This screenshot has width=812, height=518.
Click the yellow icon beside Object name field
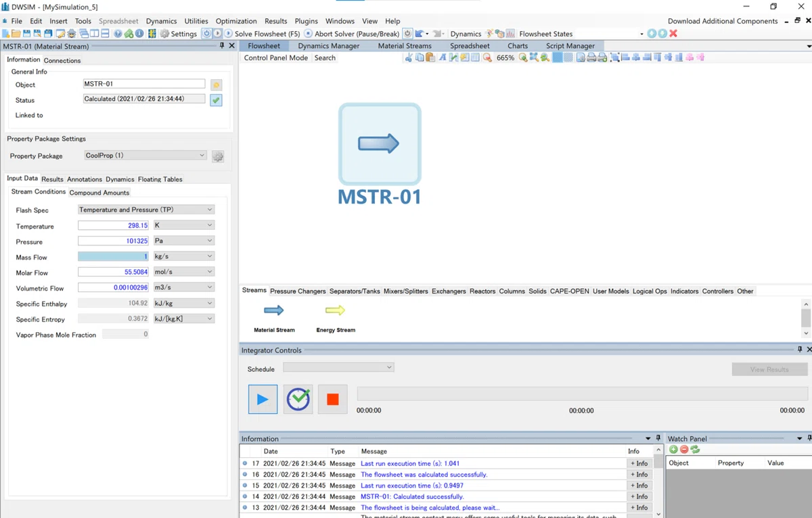coord(216,85)
